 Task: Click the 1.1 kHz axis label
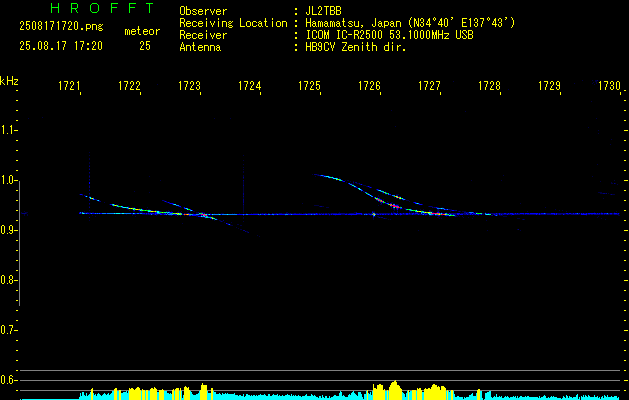click(8, 130)
